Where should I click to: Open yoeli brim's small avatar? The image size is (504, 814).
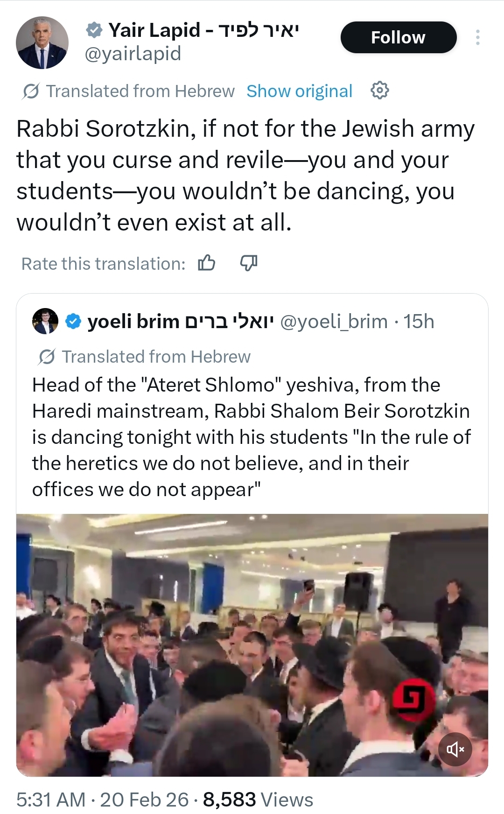click(x=45, y=321)
